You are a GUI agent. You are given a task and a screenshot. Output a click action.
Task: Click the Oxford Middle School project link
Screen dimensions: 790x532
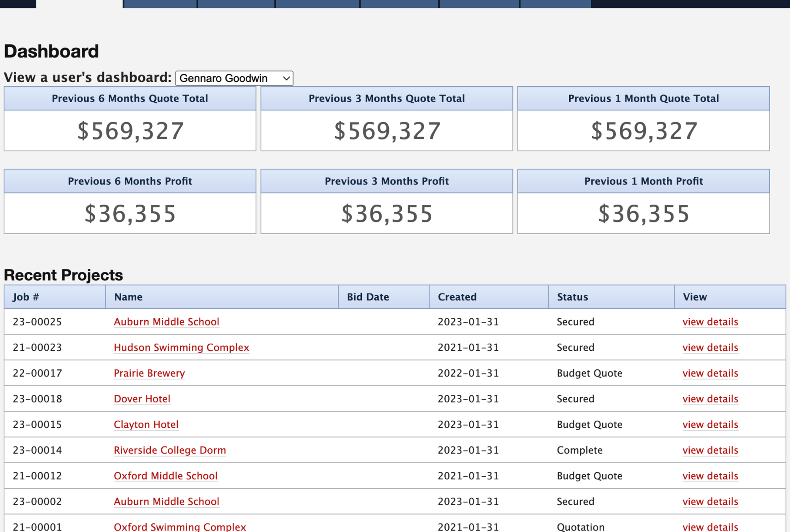click(x=166, y=476)
